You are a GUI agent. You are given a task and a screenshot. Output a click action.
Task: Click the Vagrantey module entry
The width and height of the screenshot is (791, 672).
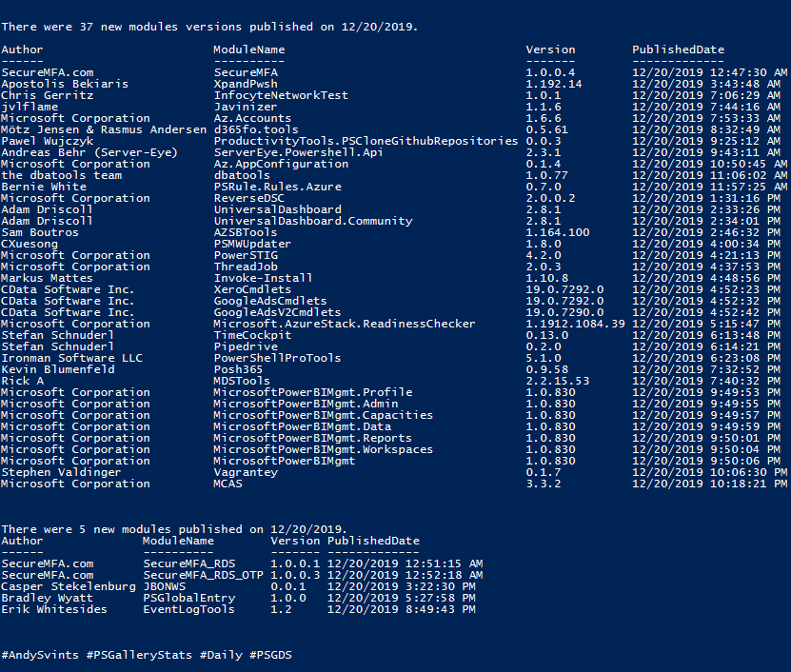246,473
